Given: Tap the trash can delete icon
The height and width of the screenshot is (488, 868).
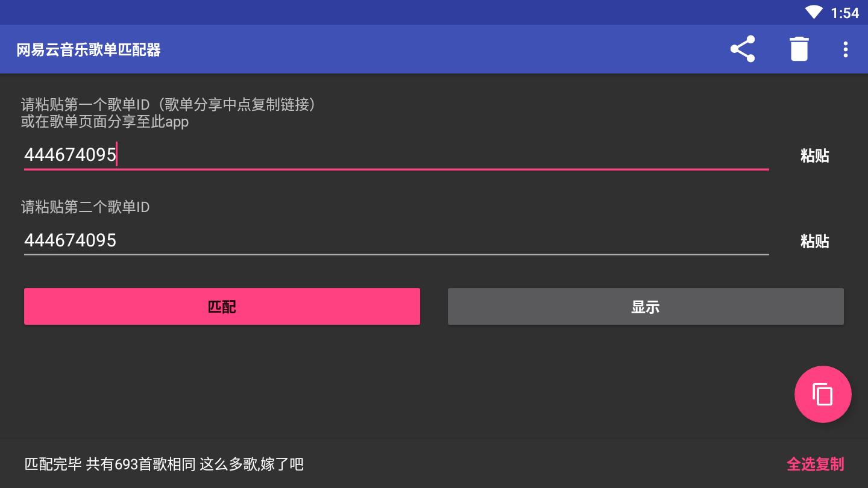Looking at the screenshot, I should tap(799, 49).
